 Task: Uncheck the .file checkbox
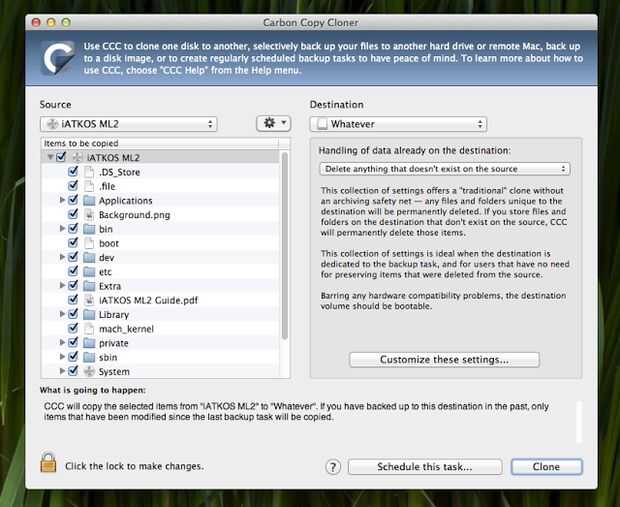click(73, 185)
